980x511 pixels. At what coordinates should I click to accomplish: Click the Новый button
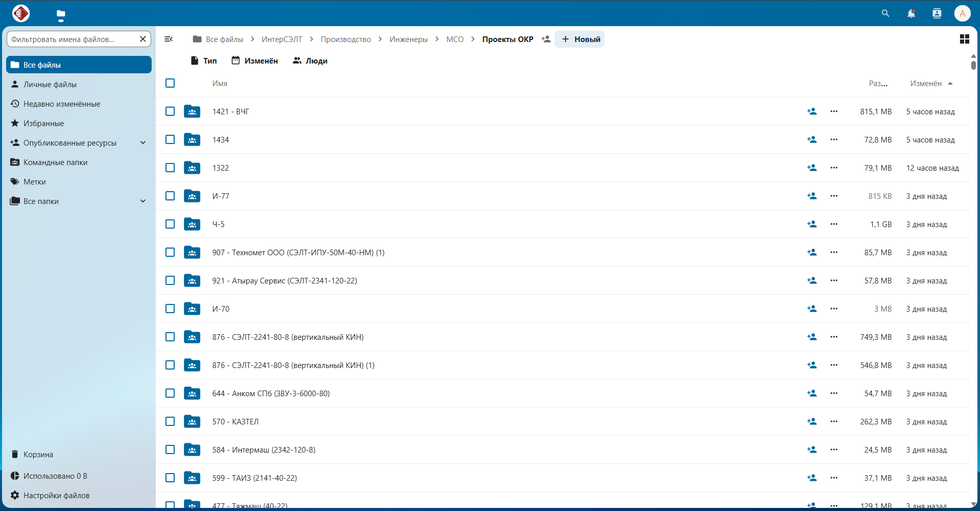click(580, 39)
